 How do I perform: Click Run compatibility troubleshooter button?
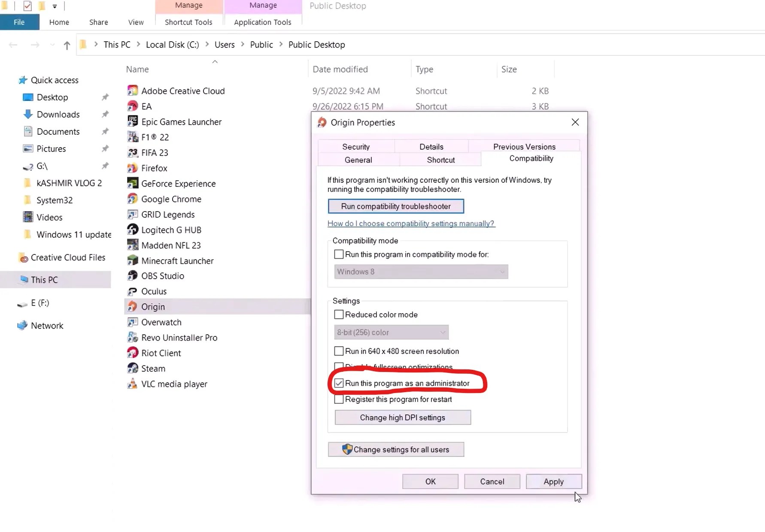396,206
